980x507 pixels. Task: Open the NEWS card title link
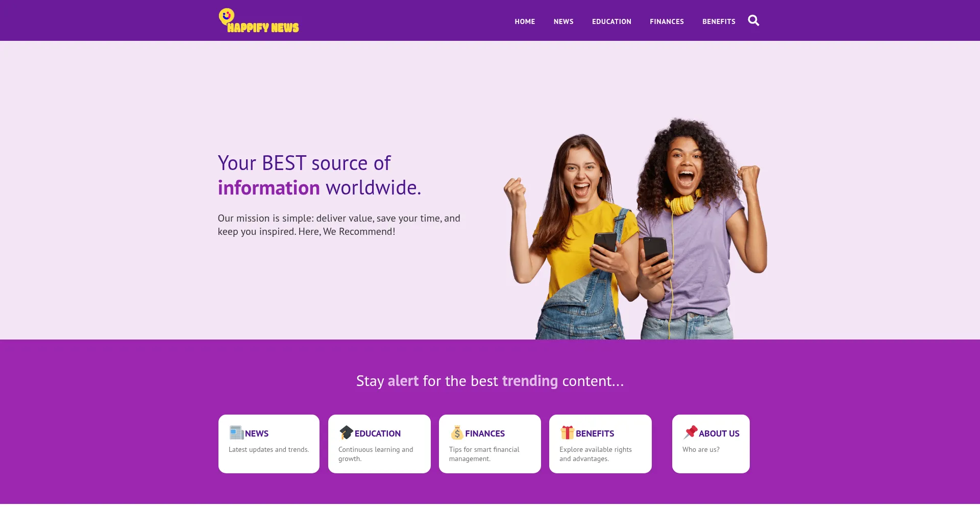[257, 433]
